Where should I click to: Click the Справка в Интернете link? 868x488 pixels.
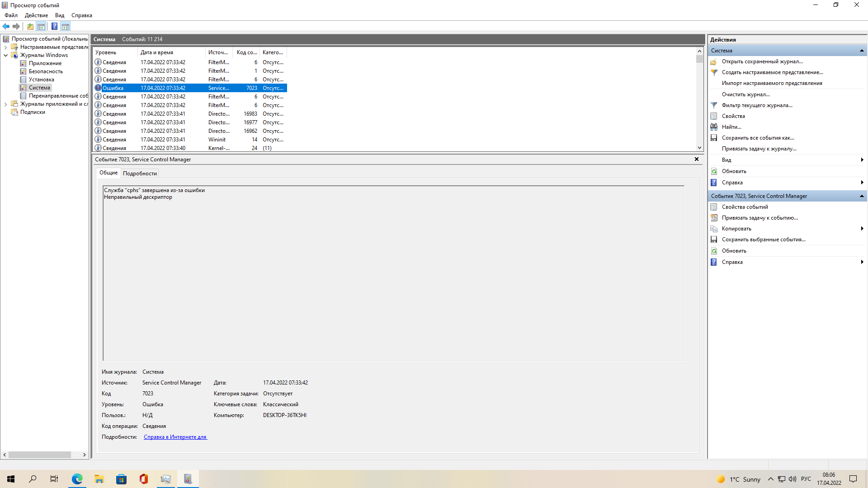[x=175, y=437]
